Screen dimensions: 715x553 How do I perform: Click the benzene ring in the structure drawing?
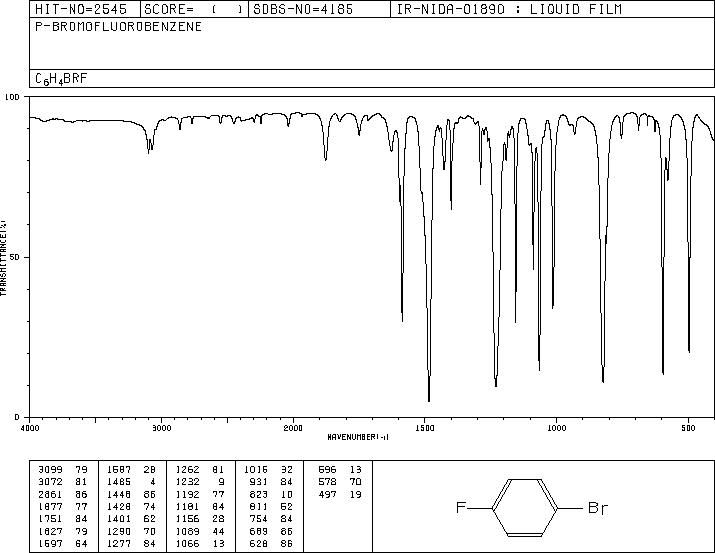[524, 508]
